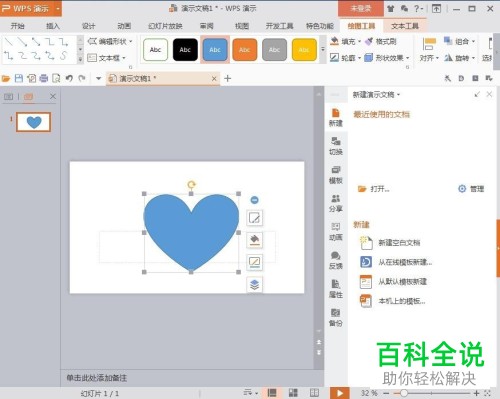The width and height of the screenshot is (500, 399).
Task: Open the 备份 backup sidebar panel
Action: (336, 318)
